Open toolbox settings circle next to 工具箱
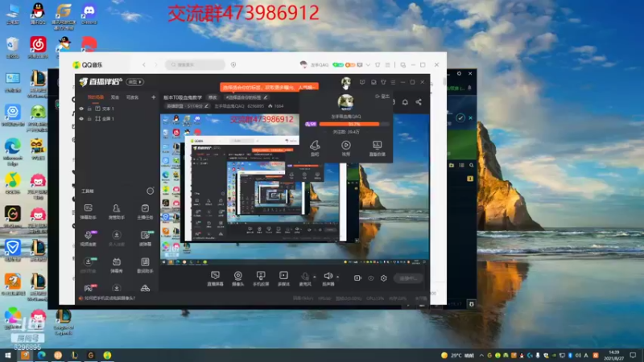The width and height of the screenshot is (644, 362). [150, 191]
